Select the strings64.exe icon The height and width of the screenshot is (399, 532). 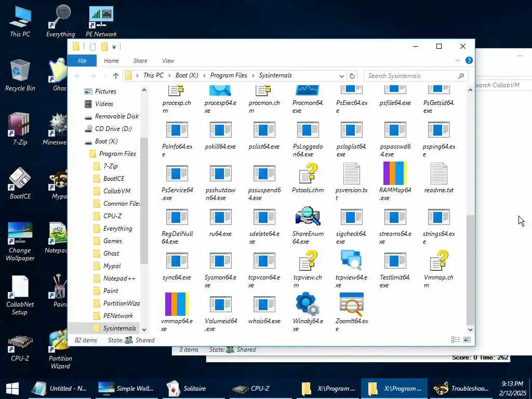pyautogui.click(x=438, y=217)
